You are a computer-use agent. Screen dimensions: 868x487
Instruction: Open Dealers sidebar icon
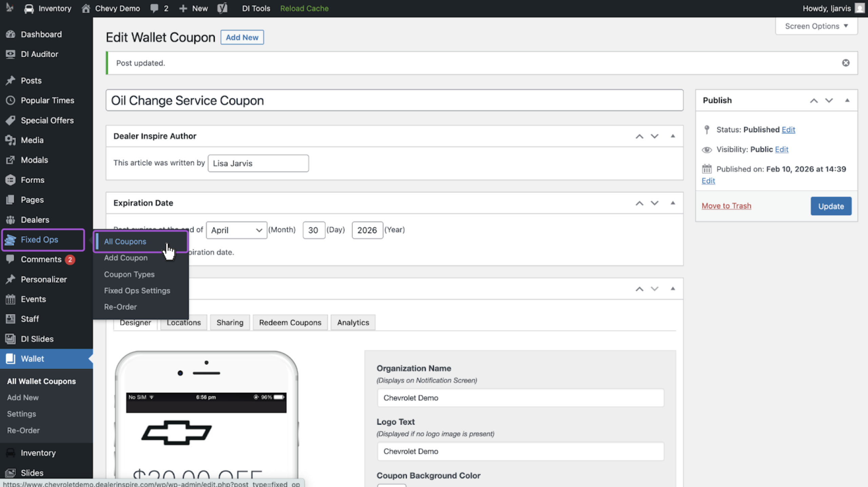pyautogui.click(x=11, y=220)
